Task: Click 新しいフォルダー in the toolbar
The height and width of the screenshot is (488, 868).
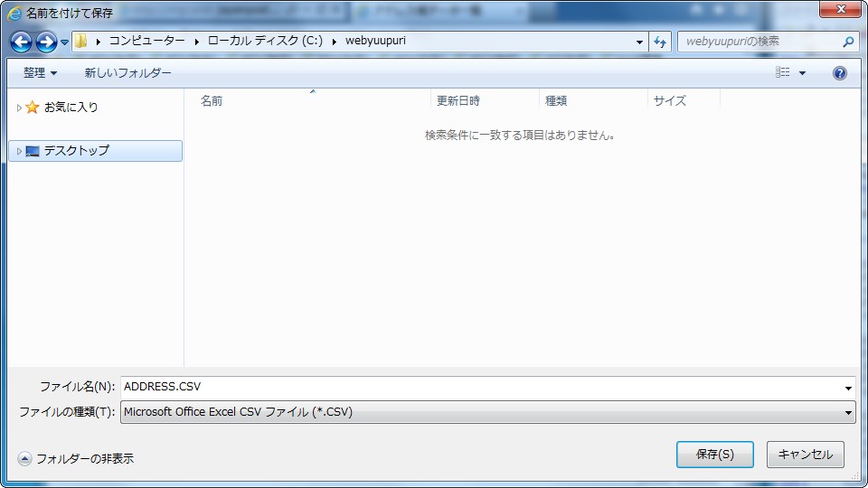Action: pyautogui.click(x=127, y=73)
